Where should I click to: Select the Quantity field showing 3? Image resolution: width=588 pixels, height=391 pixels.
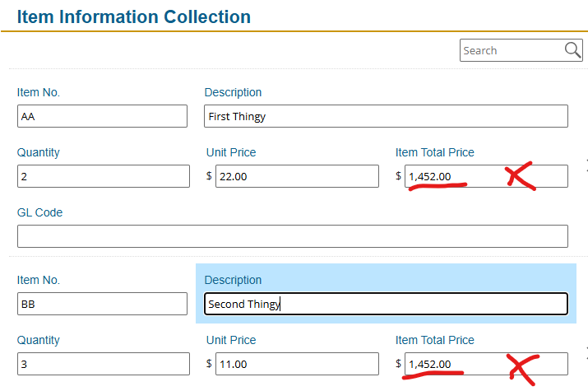click(x=104, y=364)
